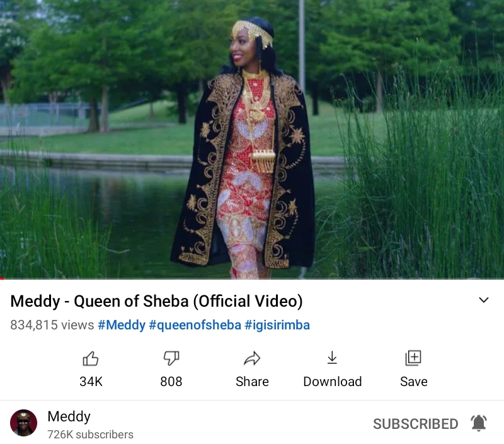Open Meddy channel avatar
Image resolution: width=504 pixels, height=444 pixels.
tap(23, 423)
